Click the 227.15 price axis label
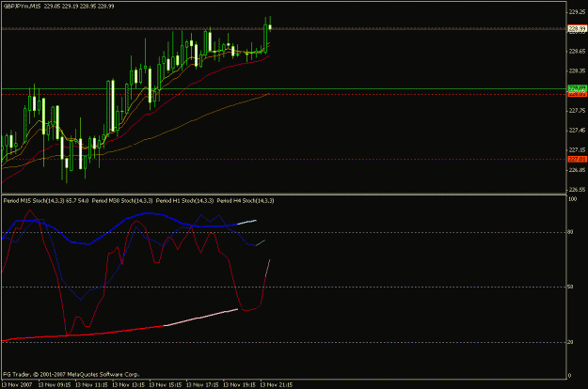The image size is (588, 389). [x=577, y=150]
